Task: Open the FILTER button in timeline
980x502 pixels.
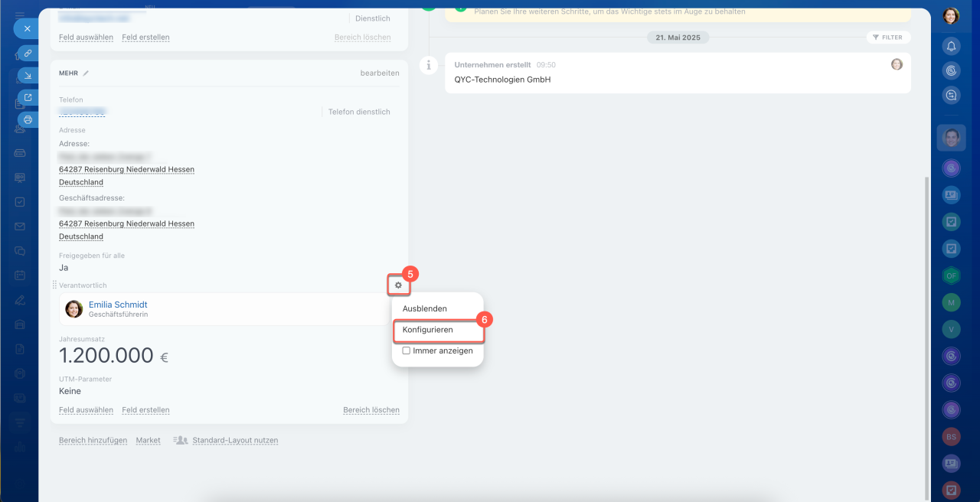Action: pyautogui.click(x=889, y=37)
